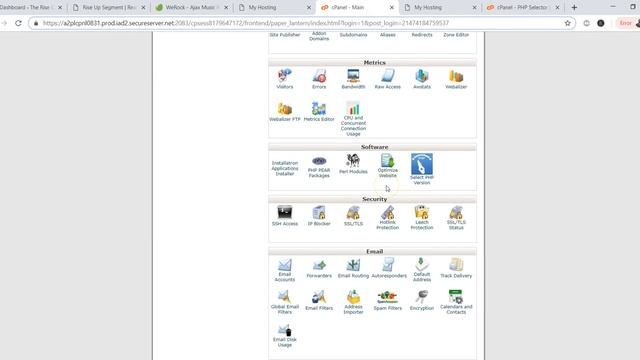Switch to the Rise Up Segment tab
This screenshot has height=360, width=640.
[109, 7]
